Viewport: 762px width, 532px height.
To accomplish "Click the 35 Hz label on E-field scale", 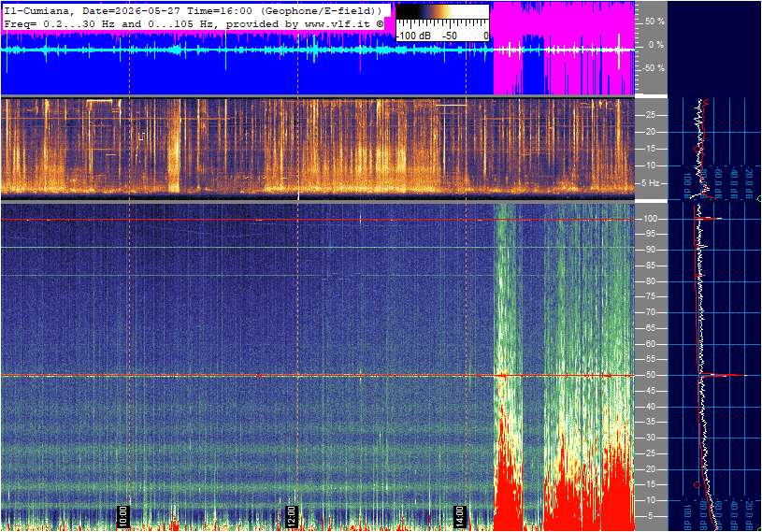I will [650, 423].
